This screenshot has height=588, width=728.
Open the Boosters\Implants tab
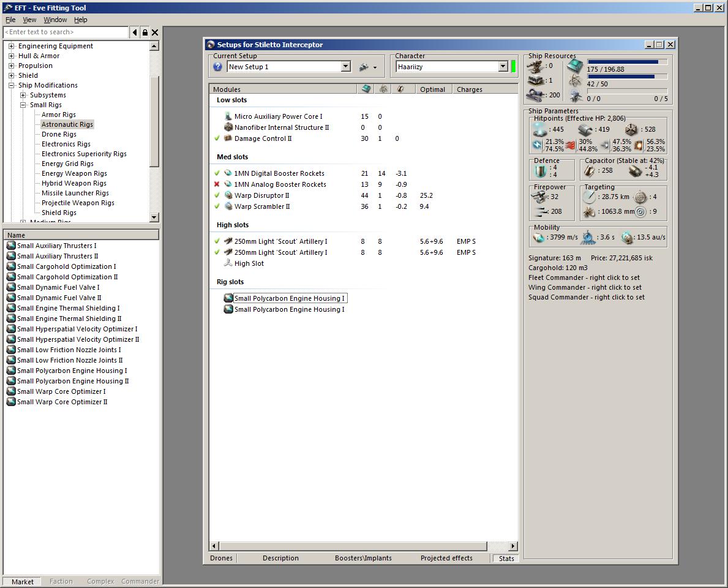(363, 558)
